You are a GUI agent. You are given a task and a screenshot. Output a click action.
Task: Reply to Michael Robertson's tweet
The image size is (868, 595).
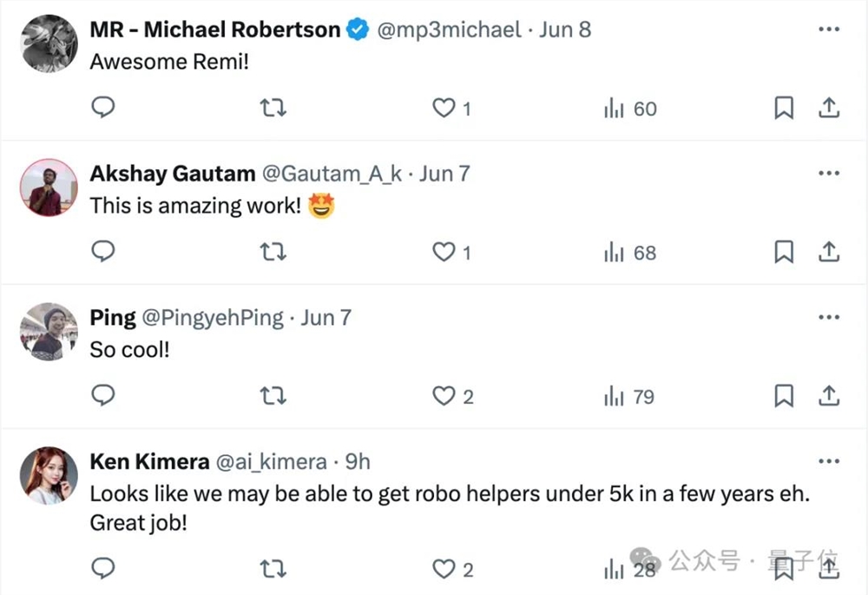pos(103,108)
